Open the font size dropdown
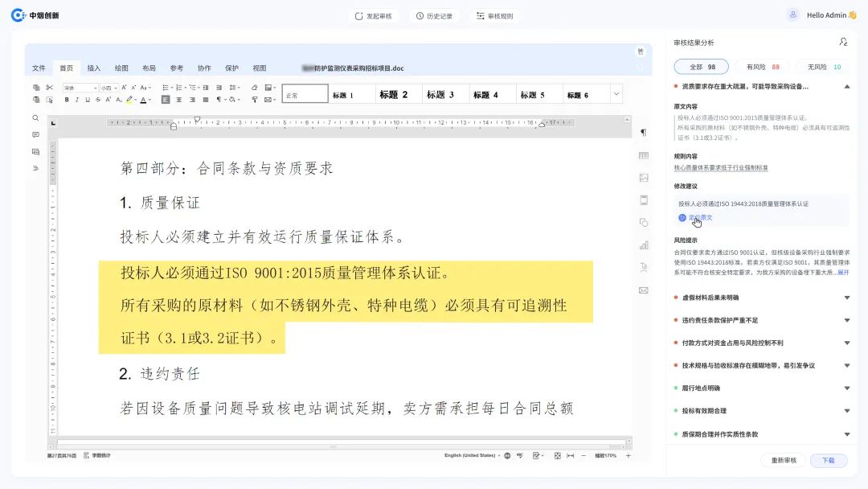The image size is (868, 489). (109, 87)
